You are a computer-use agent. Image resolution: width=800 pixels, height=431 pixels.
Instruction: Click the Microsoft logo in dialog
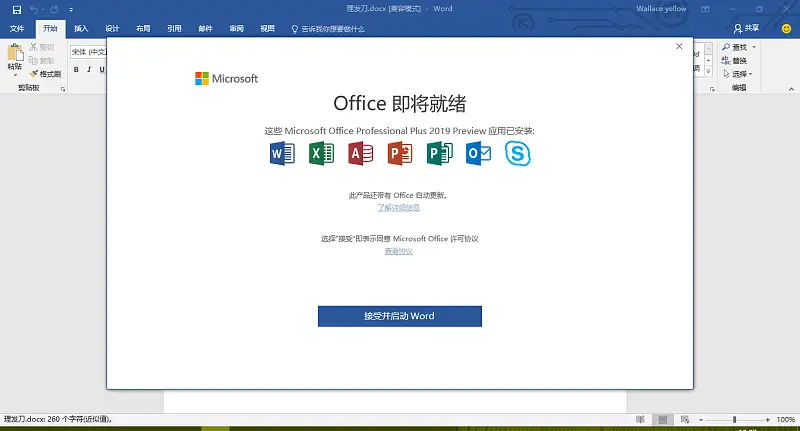227,79
